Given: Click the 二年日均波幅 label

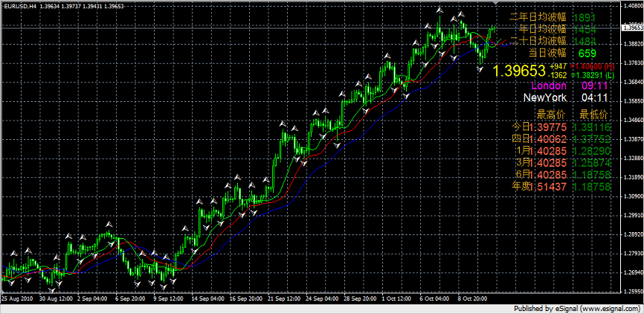Looking at the screenshot, I should tap(538, 17).
